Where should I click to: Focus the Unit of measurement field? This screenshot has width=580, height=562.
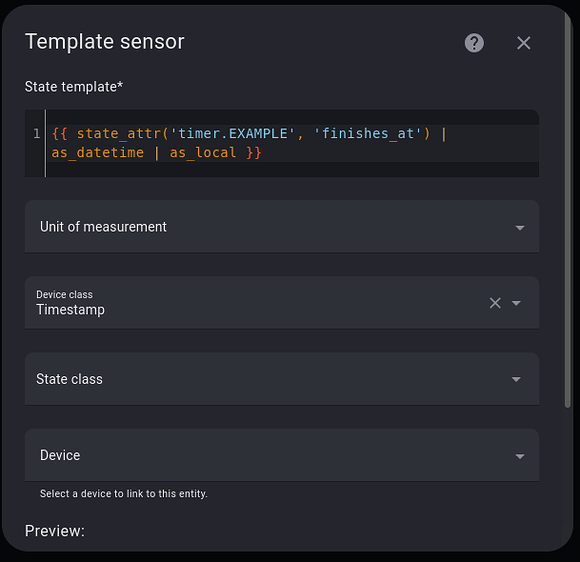pyautogui.click(x=281, y=226)
